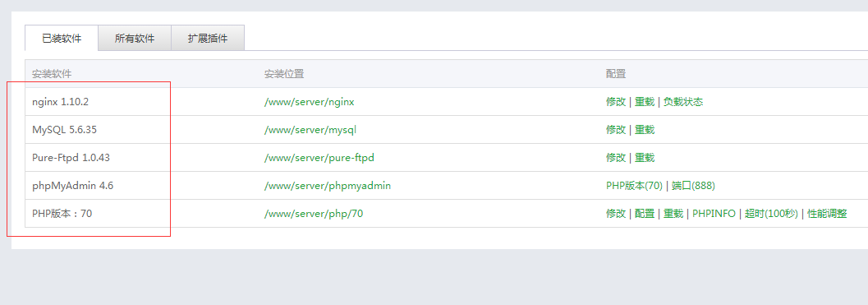The width and height of the screenshot is (868, 305).
Task: Open the 所有软件 tab
Action: click(x=135, y=39)
